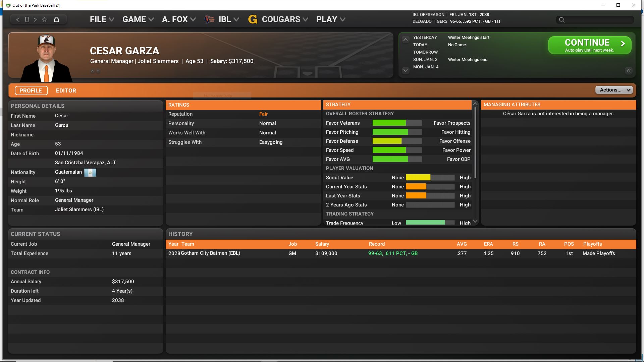Expand the PLAY menu

(330, 19)
